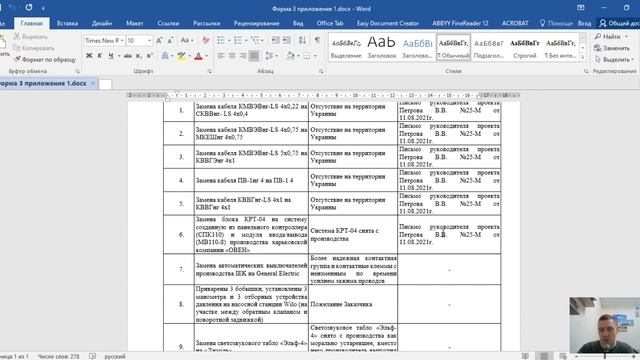Viewport: 640px width, 360px height.
Task: Toggle subscript formatting
Action: coord(139,56)
